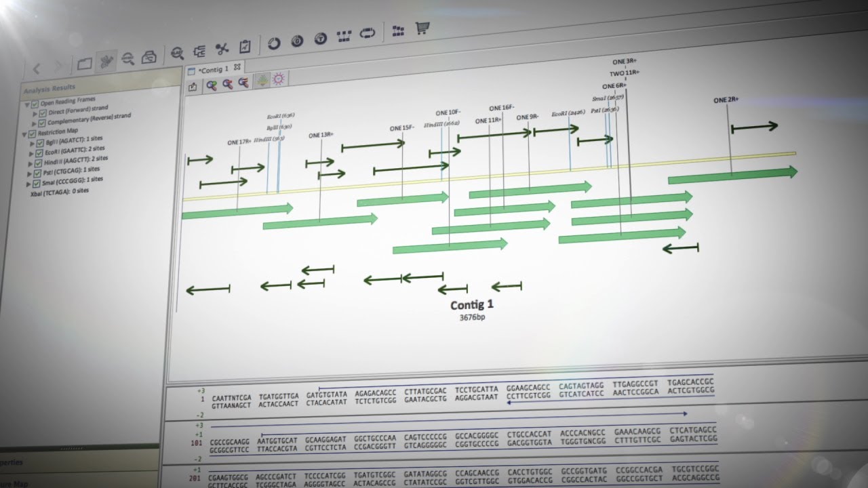
Task: Click the magnifier search icon beside the helix
Action: [x=127, y=59]
